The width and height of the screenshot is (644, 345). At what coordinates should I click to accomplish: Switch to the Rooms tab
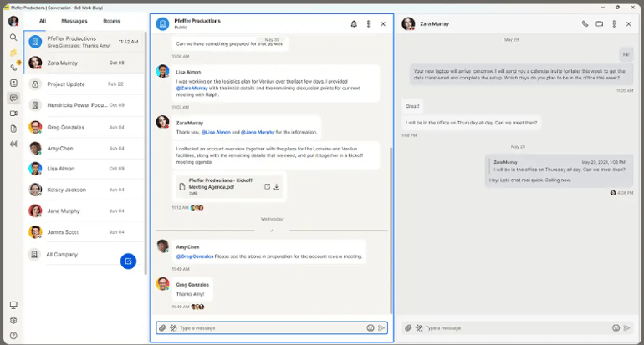(112, 21)
